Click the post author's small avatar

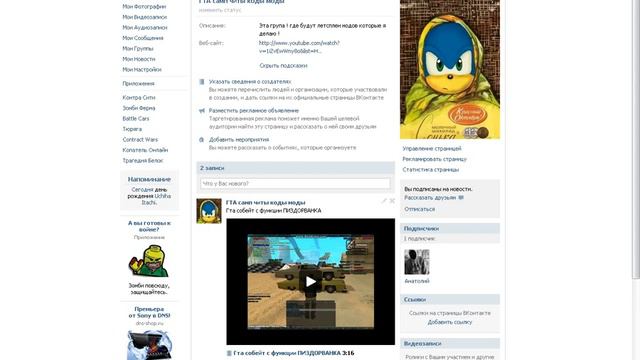click(x=209, y=211)
